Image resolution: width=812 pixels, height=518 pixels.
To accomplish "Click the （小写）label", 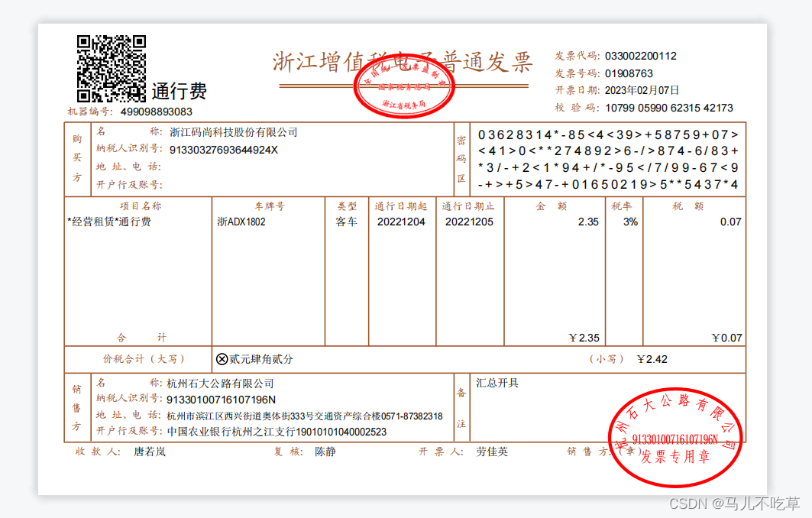I will (607, 359).
